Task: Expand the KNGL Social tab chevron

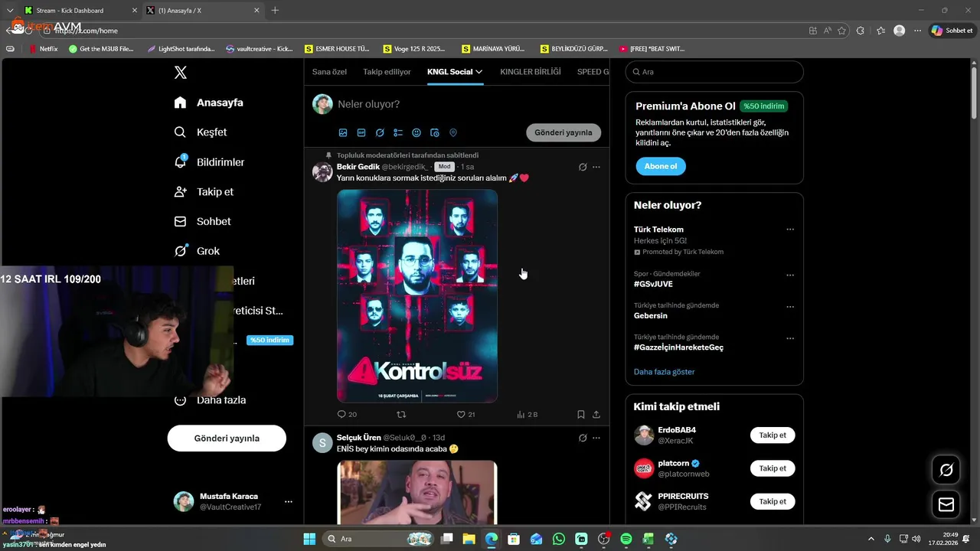Action: (x=479, y=72)
